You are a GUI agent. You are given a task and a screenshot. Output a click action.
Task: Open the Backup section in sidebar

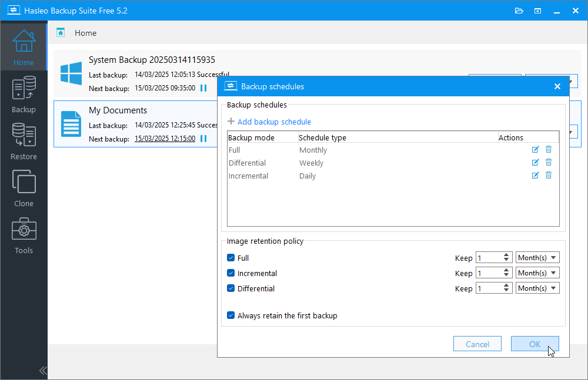[x=24, y=95]
